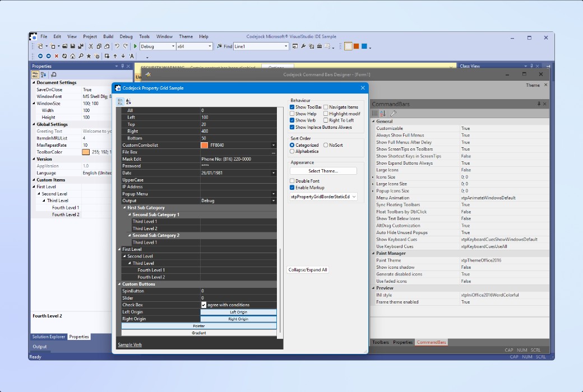The width and height of the screenshot is (583, 392).
Task: Disable the Enable Markup checkbox
Action: pyautogui.click(x=292, y=188)
